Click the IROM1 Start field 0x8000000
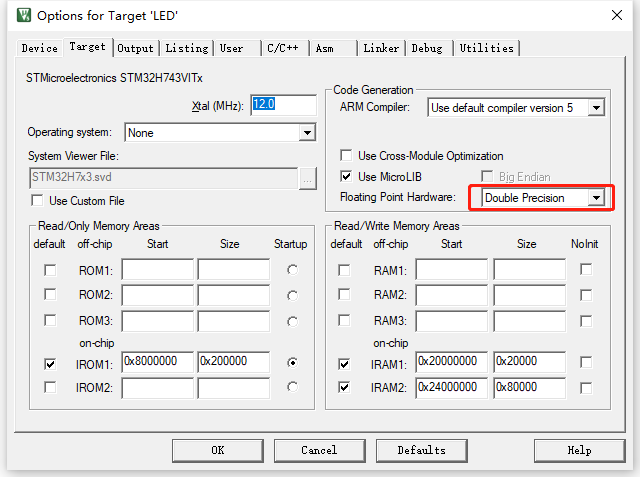The image size is (640, 477). (158, 362)
